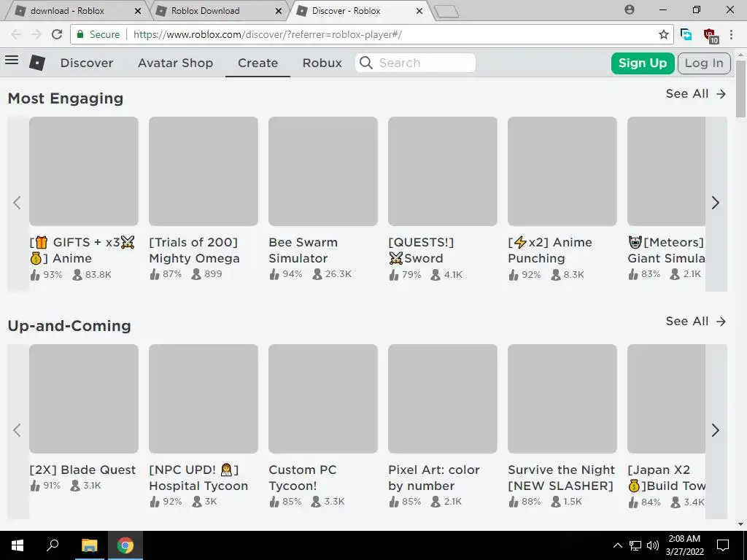Show hidden system tray icons
747x560 pixels.
click(x=617, y=545)
